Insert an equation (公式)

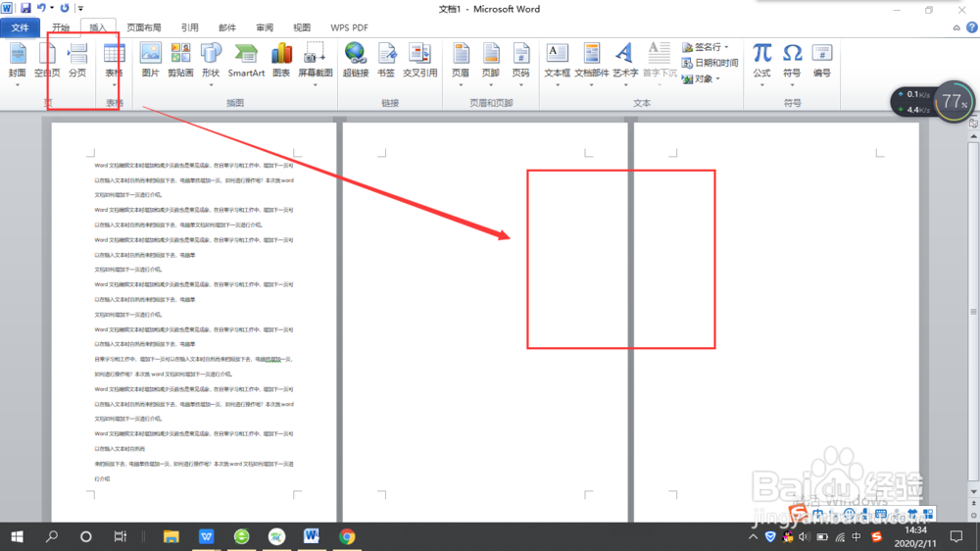[761, 62]
